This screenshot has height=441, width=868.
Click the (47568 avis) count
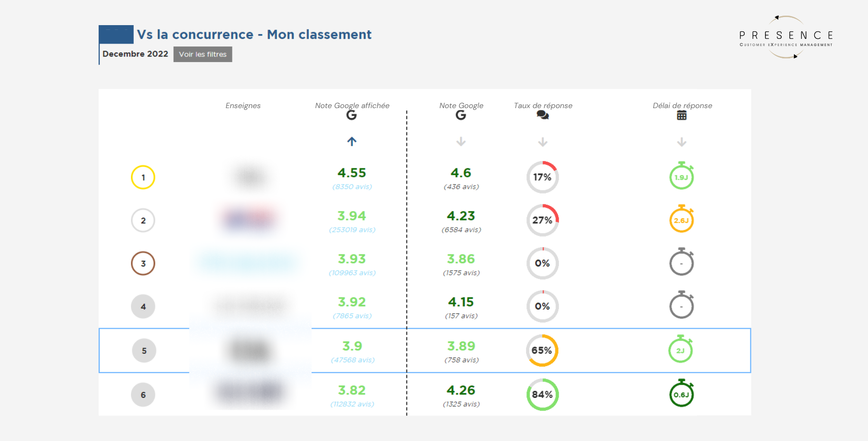click(352, 360)
